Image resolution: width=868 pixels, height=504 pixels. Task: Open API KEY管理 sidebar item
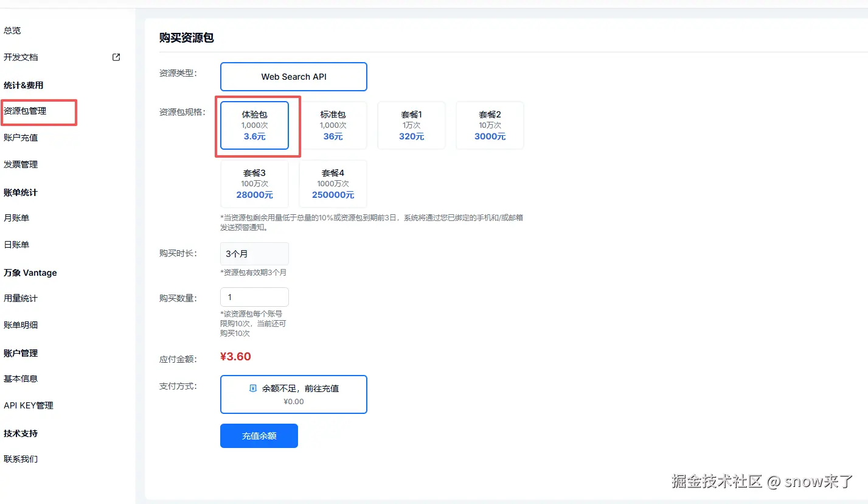pyautogui.click(x=29, y=405)
